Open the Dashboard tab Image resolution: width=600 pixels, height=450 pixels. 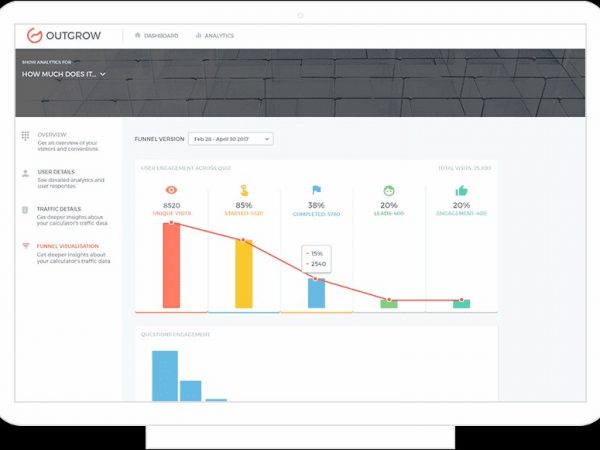point(156,36)
